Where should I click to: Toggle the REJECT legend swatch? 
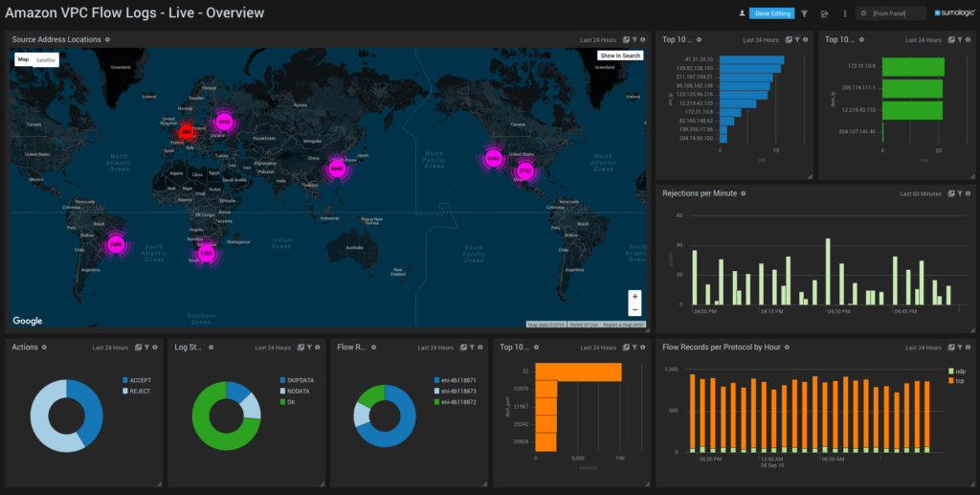coord(125,392)
